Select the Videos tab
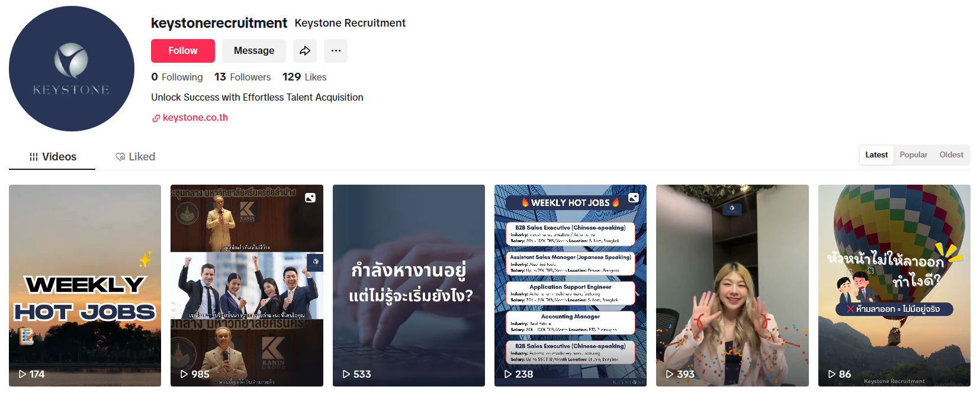The height and width of the screenshot is (393, 980). pyautogui.click(x=53, y=157)
